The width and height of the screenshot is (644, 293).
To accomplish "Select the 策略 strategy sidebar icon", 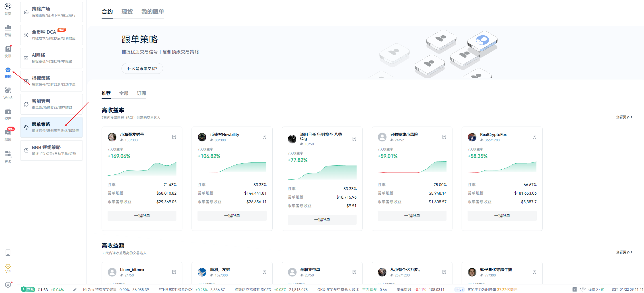I will (8, 70).
